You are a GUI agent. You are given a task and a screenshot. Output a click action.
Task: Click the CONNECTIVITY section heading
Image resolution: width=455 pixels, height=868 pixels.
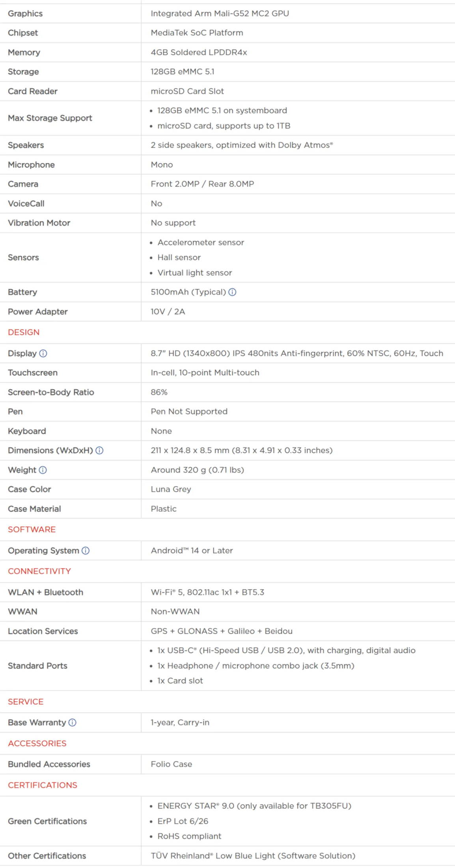[39, 571]
